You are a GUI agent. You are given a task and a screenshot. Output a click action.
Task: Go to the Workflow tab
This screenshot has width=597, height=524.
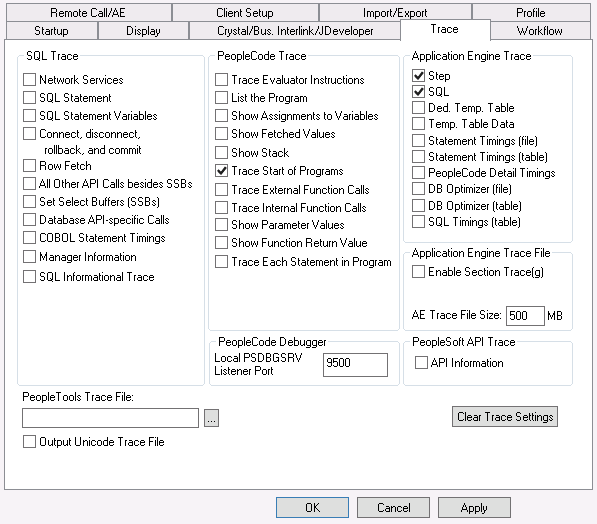point(540,30)
